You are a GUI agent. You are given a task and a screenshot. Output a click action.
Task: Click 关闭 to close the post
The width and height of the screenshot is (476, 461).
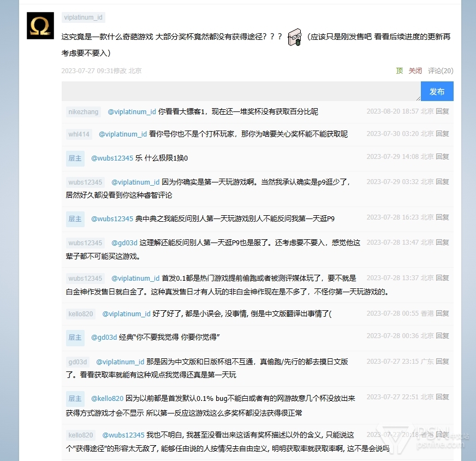415,70
